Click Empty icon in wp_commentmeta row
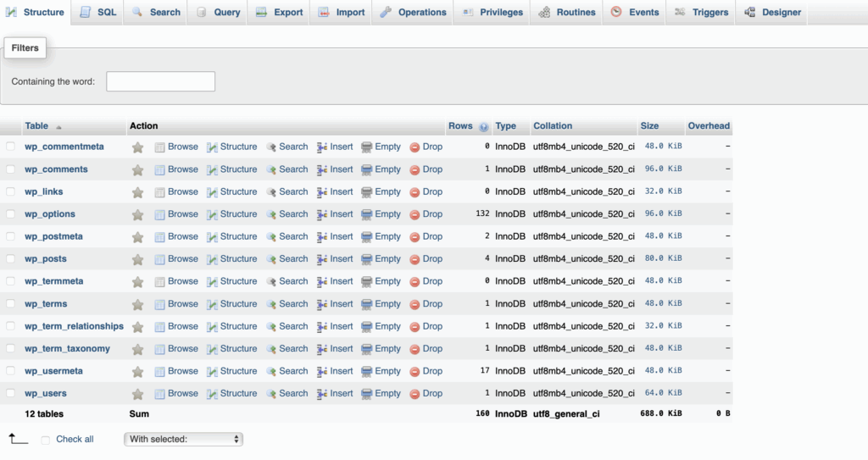The width and height of the screenshot is (868, 460). pos(366,147)
